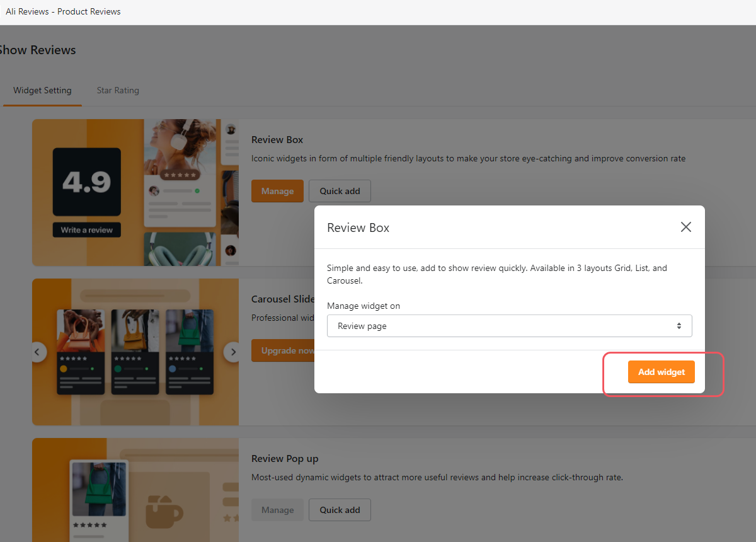Viewport: 756px width, 542px height.
Task: Click Manage under Review Box
Action: [x=277, y=191]
